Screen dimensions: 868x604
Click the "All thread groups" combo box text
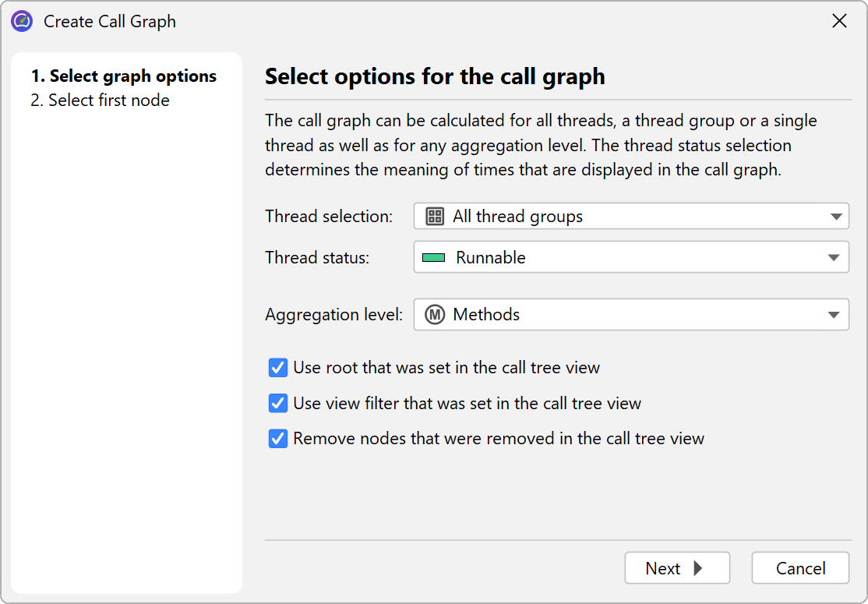pos(517,217)
